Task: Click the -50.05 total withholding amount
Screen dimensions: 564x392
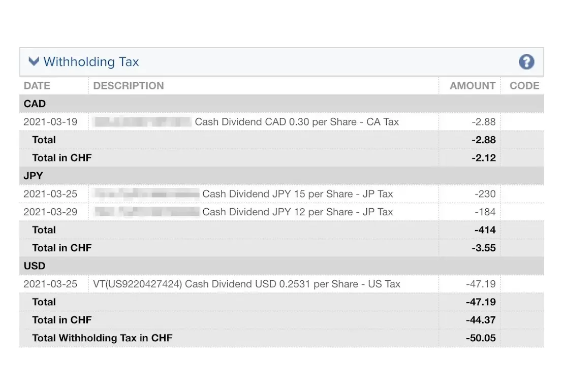Action: (x=481, y=338)
